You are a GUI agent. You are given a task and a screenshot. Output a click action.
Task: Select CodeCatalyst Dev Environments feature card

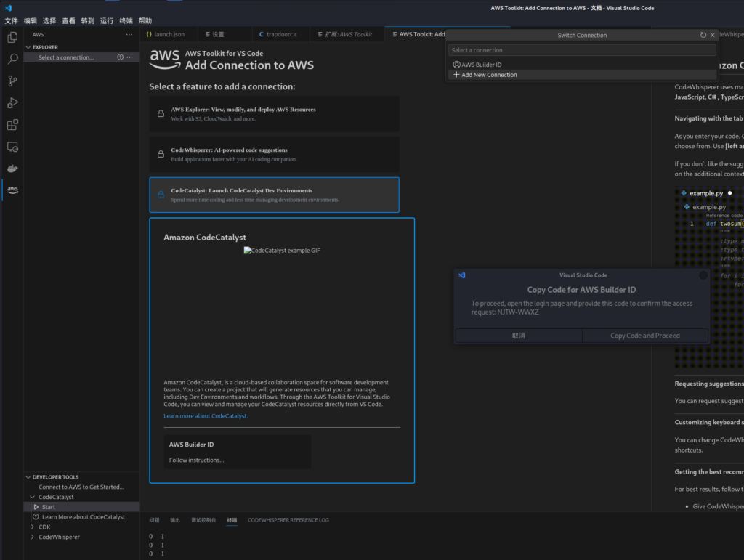pyautogui.click(x=274, y=195)
